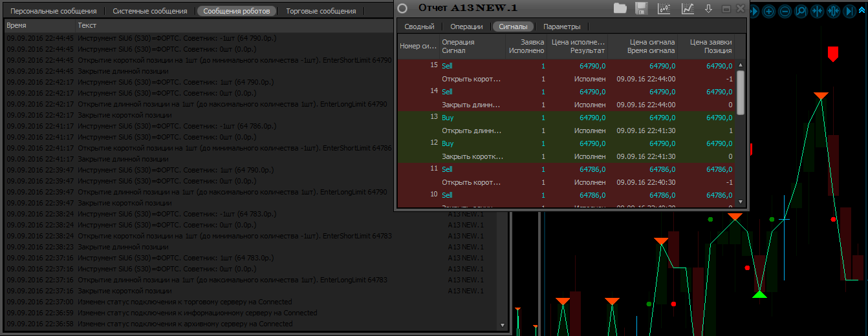Open the Параметры tab
Image resolution: width=868 pixels, height=336 pixels.
[561, 26]
